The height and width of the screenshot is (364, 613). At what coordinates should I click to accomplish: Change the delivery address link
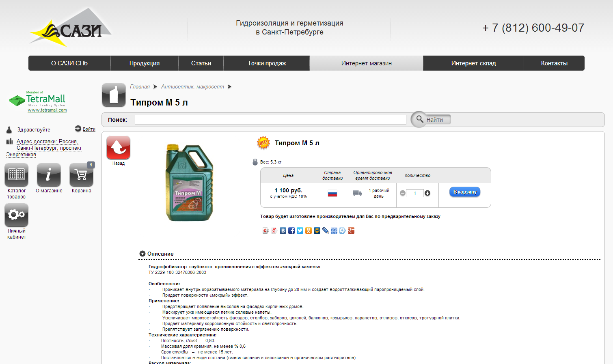tap(44, 148)
